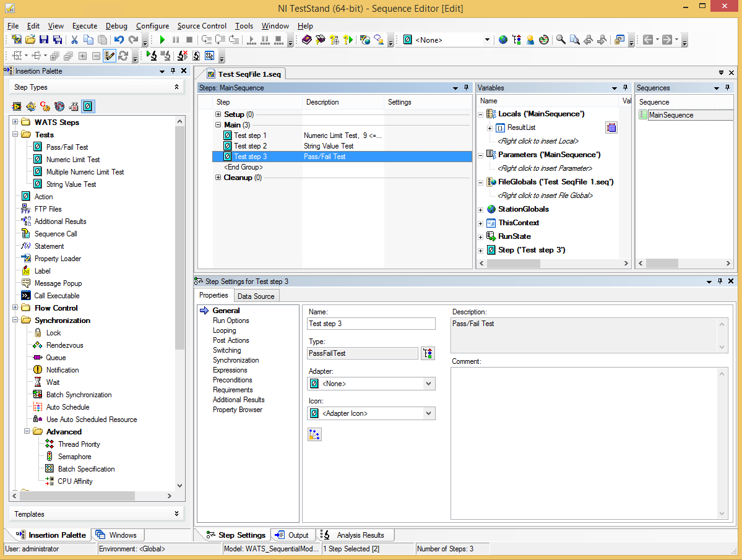Switch to the Data Source tab

(256, 296)
